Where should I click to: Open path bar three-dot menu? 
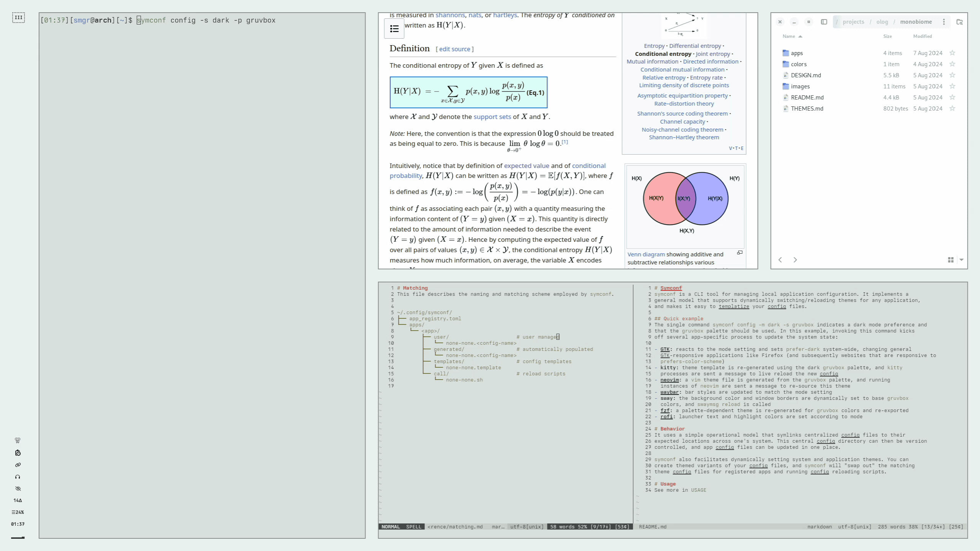pos(944,22)
